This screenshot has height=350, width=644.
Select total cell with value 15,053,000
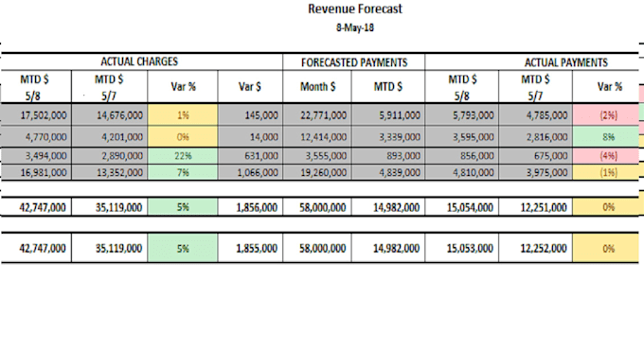[x=462, y=248]
